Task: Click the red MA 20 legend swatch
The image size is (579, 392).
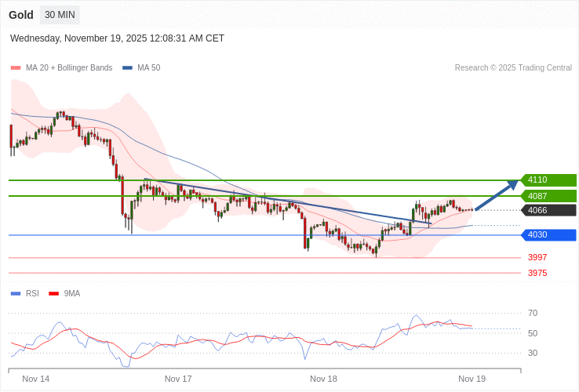Action: pos(15,68)
